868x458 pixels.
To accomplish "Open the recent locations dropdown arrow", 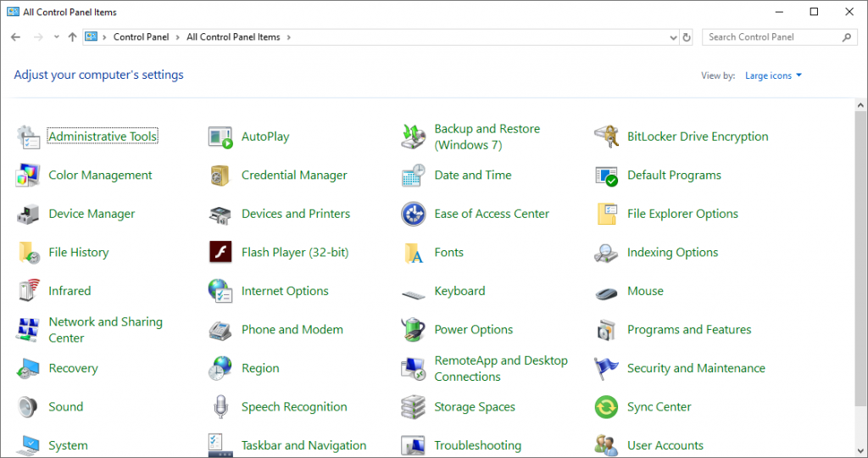I will pyautogui.click(x=57, y=37).
